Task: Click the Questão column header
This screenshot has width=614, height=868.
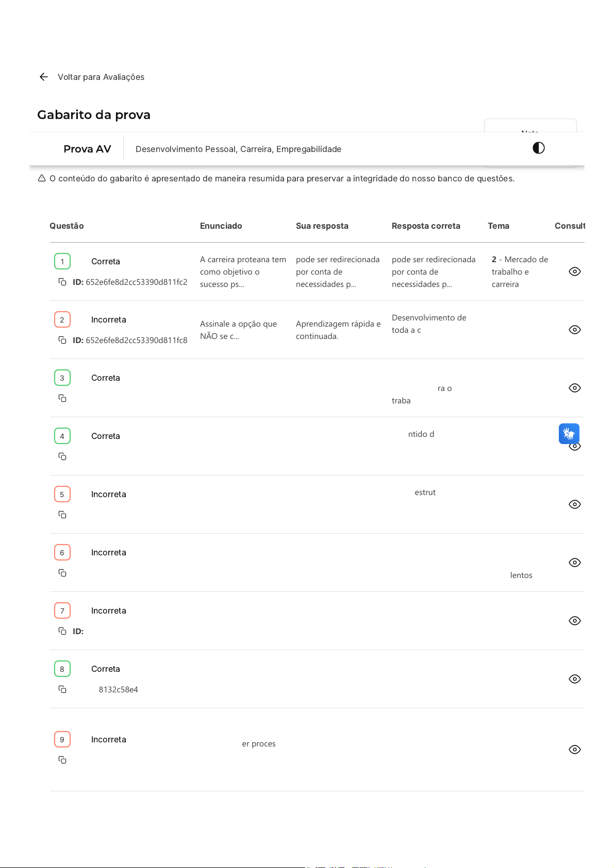Action: pos(67,226)
